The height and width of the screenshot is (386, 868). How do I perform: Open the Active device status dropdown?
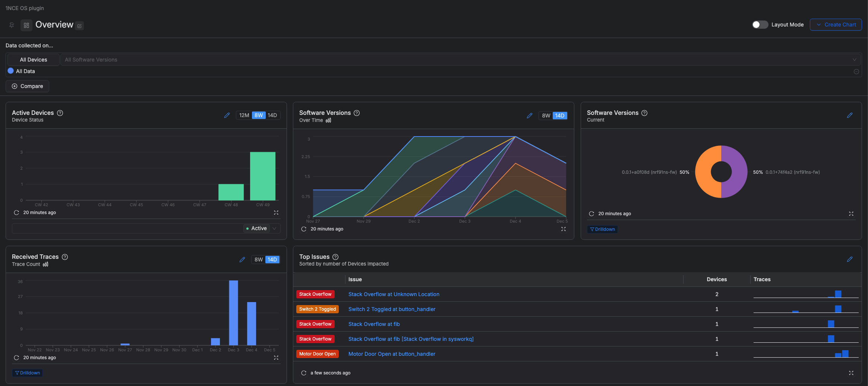coord(261,228)
